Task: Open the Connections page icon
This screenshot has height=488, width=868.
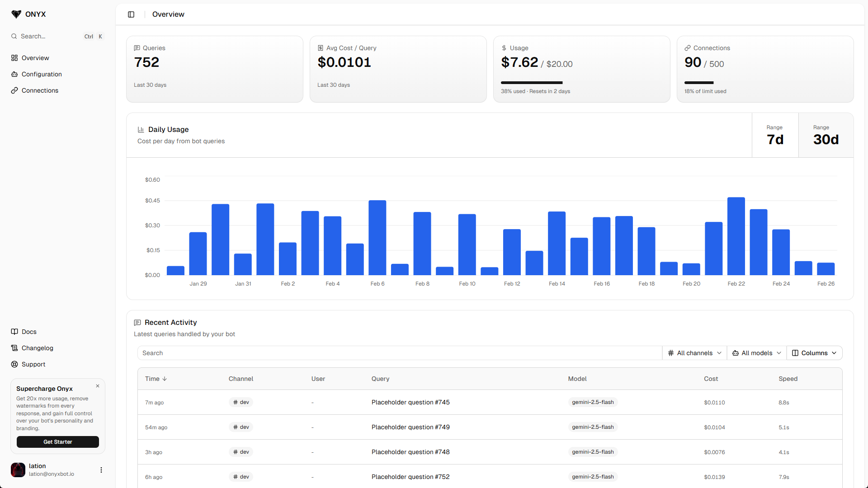Action: pyautogui.click(x=15, y=90)
